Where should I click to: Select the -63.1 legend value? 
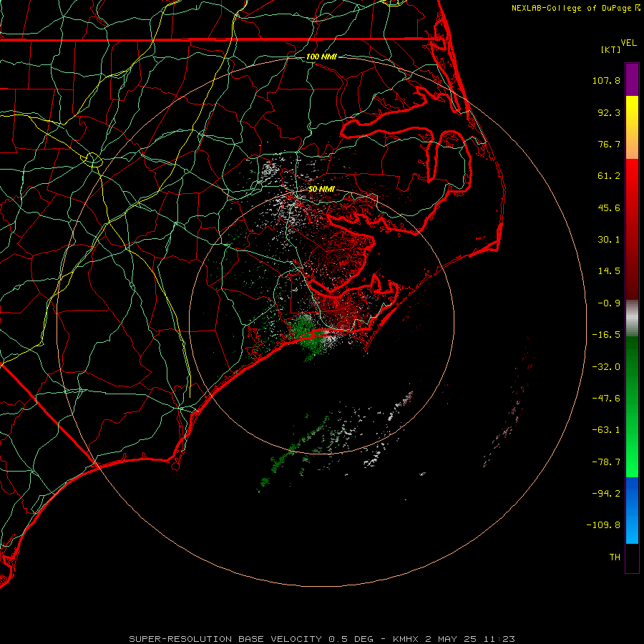[x=606, y=430]
